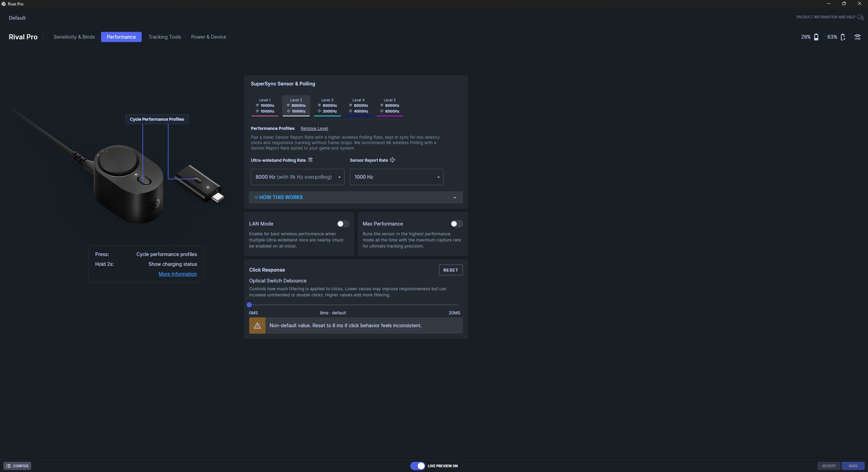
Task: Click the warning triangle icon in debounce notice
Action: click(257, 326)
